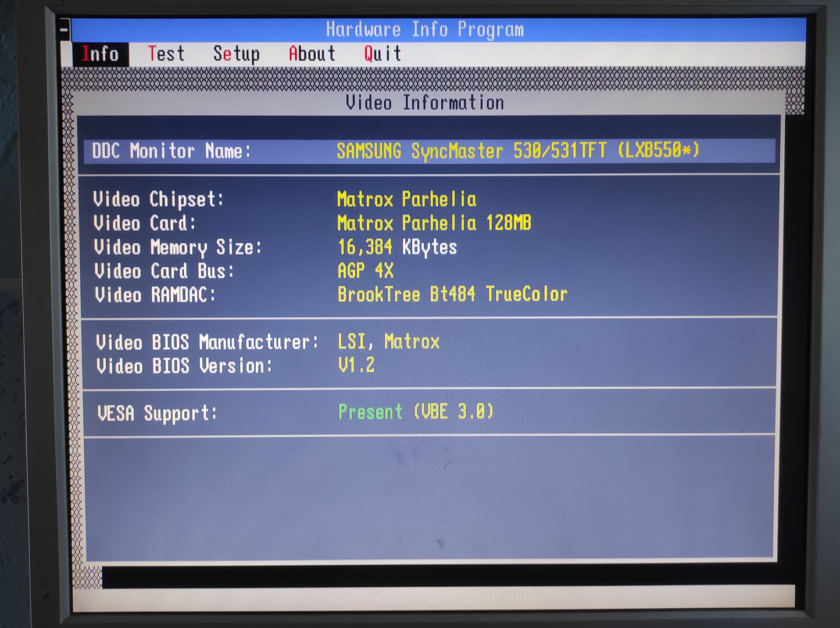This screenshot has width=840, height=628.
Task: Click the SAMSUNG SyncMaster monitor name value
Action: [517, 151]
